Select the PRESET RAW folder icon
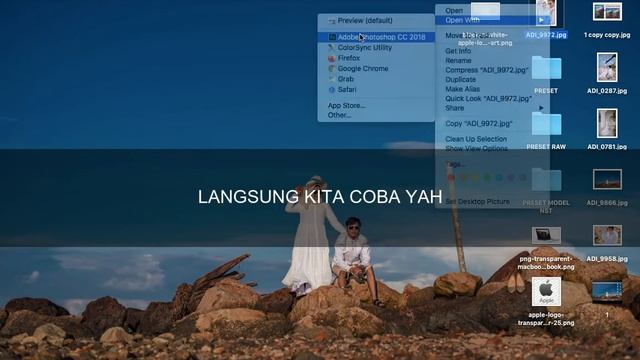The image size is (640, 360). (546, 123)
